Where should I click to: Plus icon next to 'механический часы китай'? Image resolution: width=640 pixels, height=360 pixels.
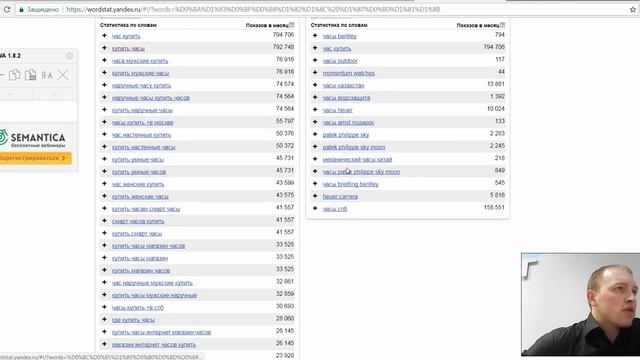(x=315, y=159)
